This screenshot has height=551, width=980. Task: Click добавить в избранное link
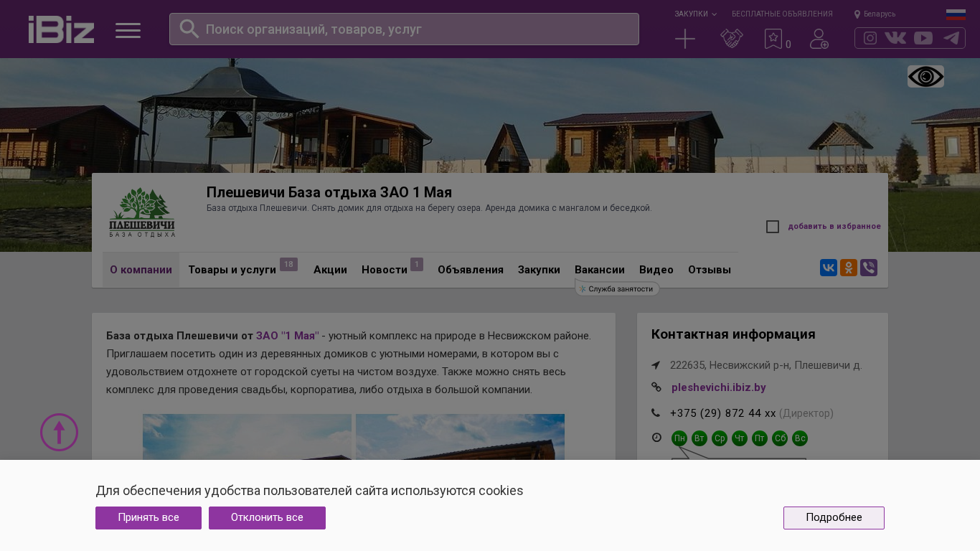pos(834,227)
